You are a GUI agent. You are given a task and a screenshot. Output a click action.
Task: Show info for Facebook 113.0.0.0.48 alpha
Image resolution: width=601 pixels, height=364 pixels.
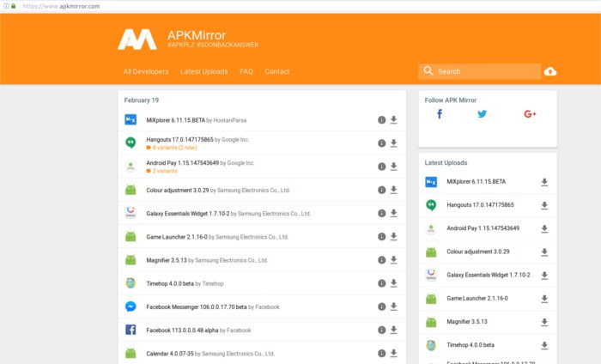pos(381,331)
